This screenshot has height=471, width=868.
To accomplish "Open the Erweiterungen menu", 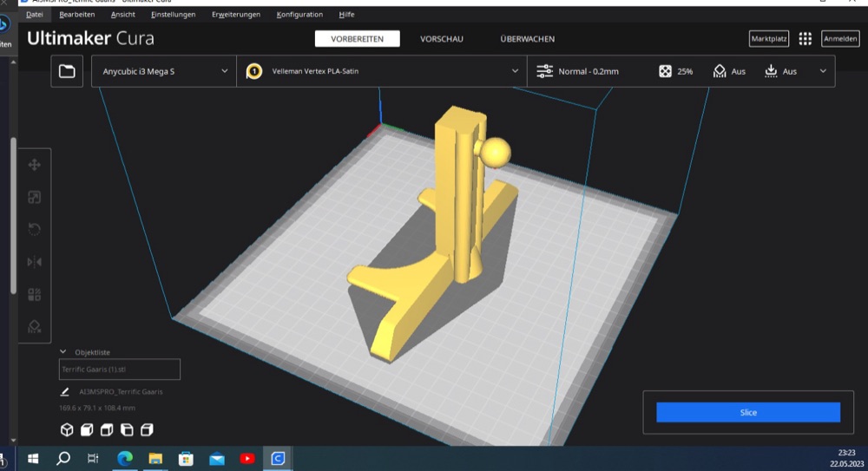I will pyautogui.click(x=236, y=15).
